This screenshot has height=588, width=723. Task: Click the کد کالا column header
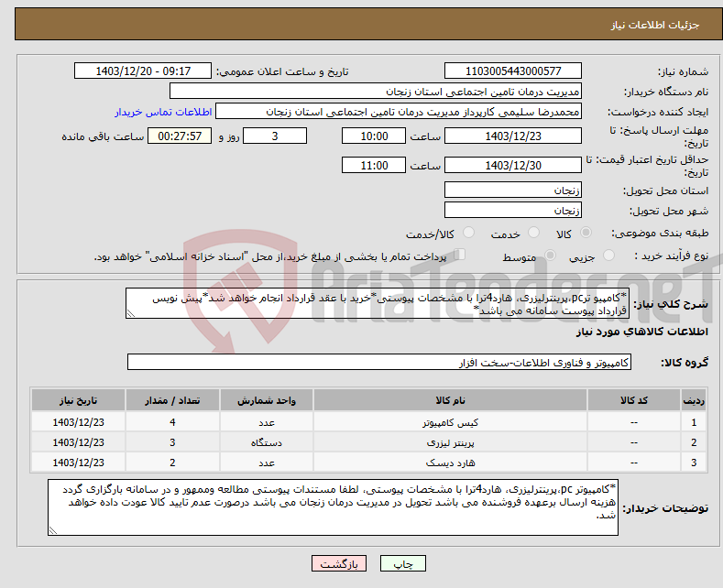[x=633, y=400]
